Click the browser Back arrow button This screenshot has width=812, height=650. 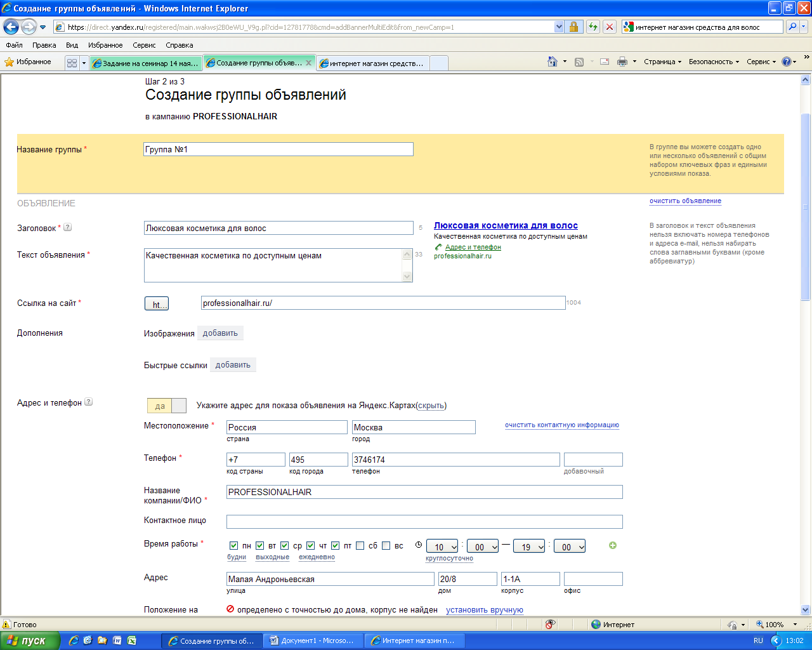click(x=11, y=27)
